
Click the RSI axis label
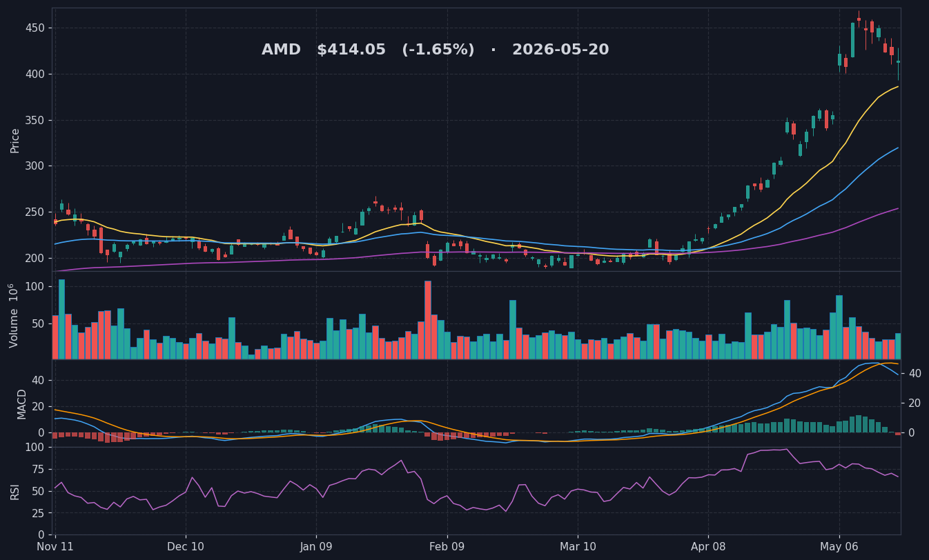click(x=15, y=491)
